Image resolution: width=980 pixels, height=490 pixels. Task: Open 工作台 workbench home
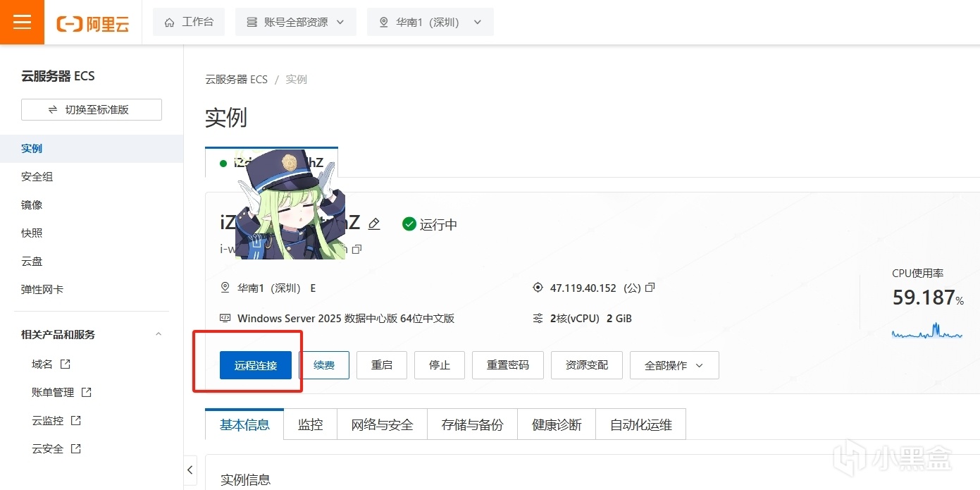[x=189, y=22]
